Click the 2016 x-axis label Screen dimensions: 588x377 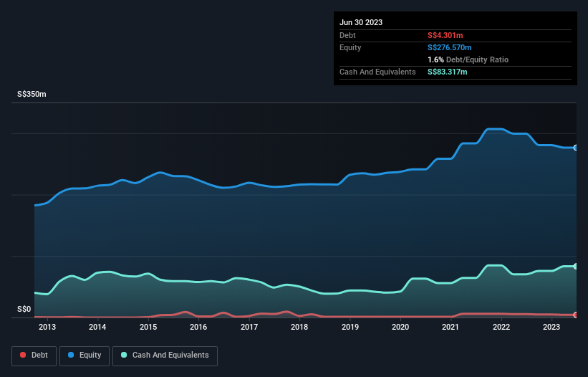coord(198,327)
